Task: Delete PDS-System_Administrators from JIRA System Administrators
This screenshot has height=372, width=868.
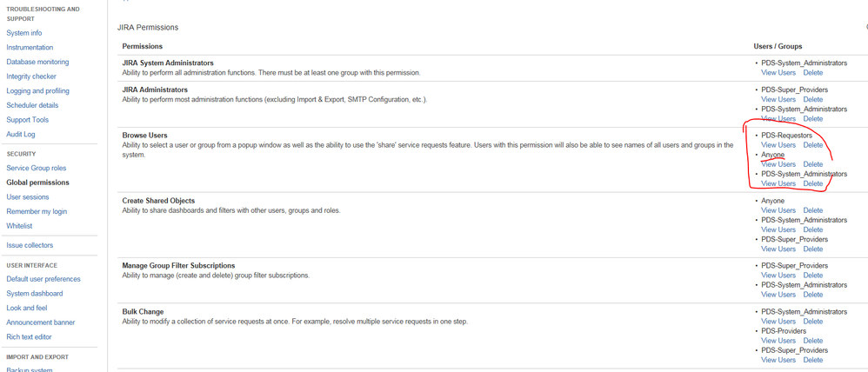Action: 812,72
